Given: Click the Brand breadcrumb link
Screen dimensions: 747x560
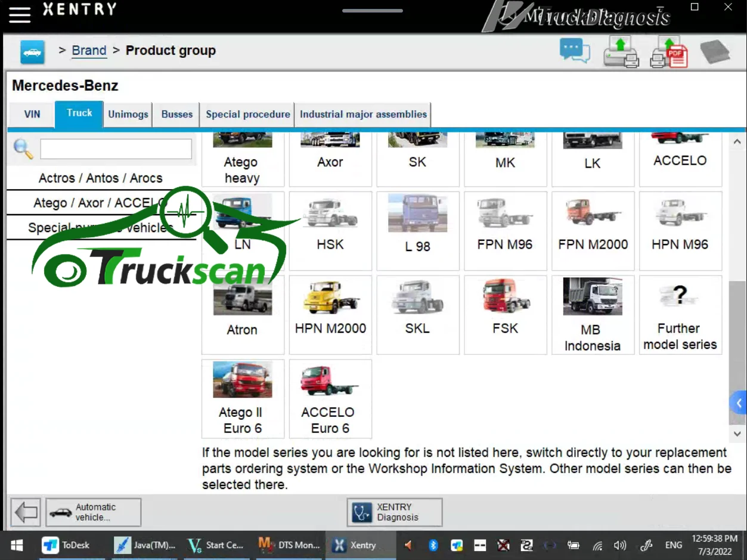Looking at the screenshot, I should pyautogui.click(x=89, y=51).
